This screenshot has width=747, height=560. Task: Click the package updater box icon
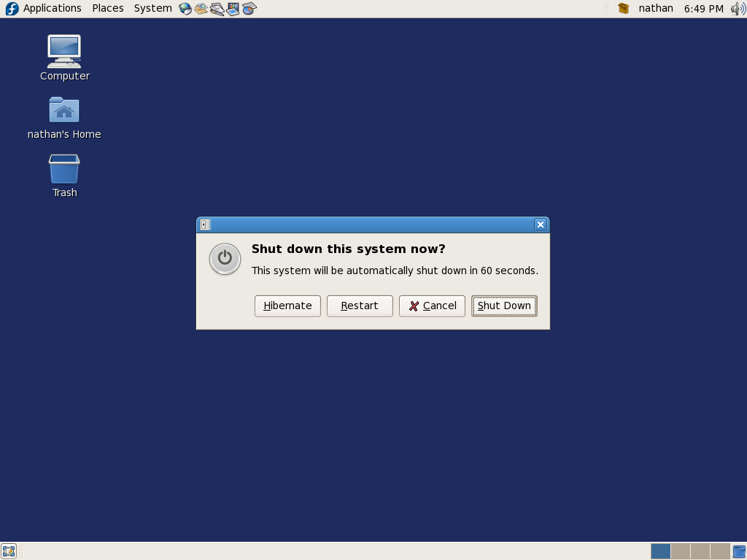[623, 9]
